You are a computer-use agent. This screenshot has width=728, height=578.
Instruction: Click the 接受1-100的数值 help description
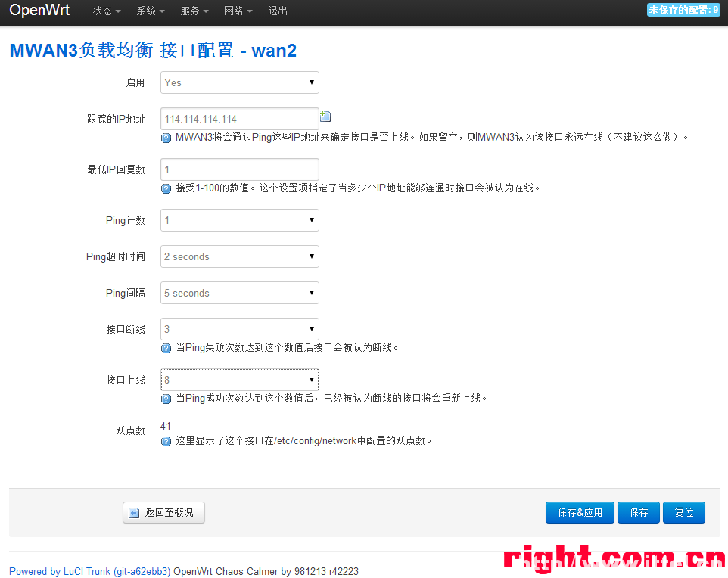point(357,188)
